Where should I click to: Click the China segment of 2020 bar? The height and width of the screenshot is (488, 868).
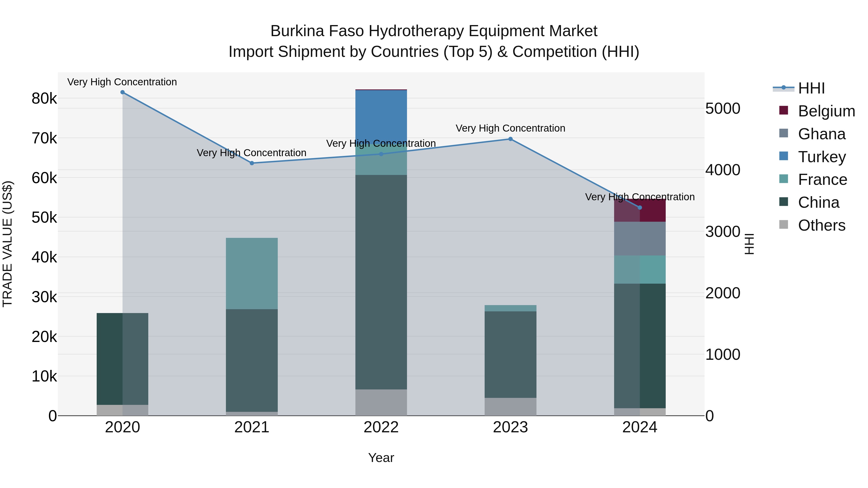(x=122, y=359)
